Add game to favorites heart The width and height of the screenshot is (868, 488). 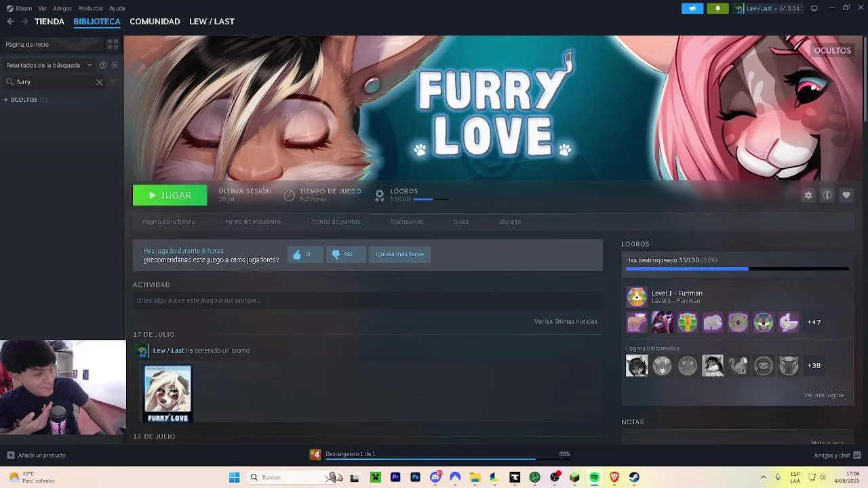pos(846,195)
